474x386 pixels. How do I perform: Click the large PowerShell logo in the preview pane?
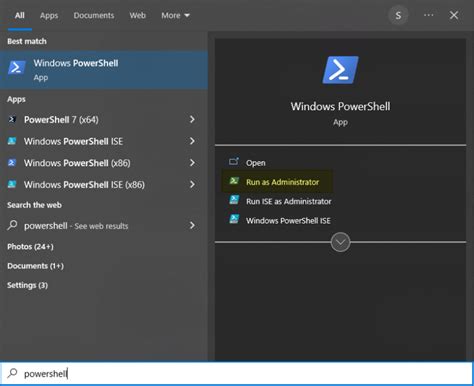coord(340,70)
